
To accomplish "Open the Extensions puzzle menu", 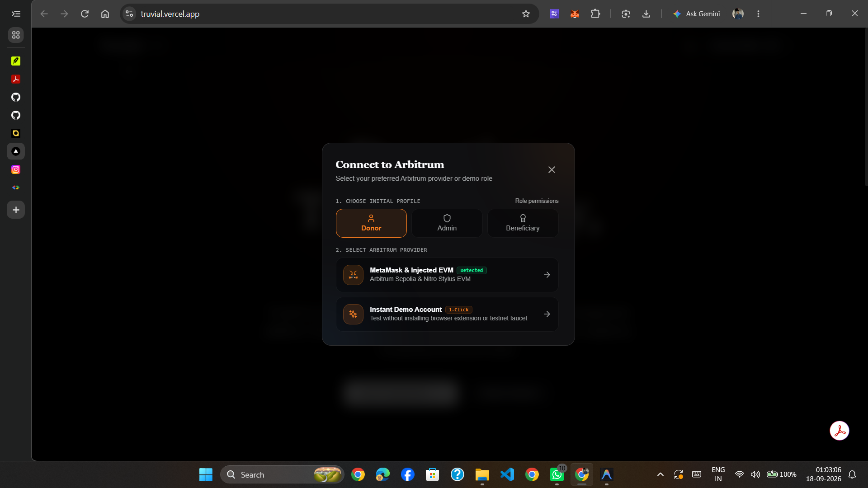I will pos(595,14).
